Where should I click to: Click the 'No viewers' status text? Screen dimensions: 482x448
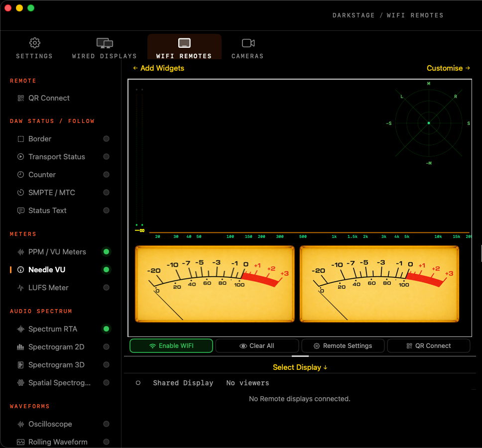(248, 383)
